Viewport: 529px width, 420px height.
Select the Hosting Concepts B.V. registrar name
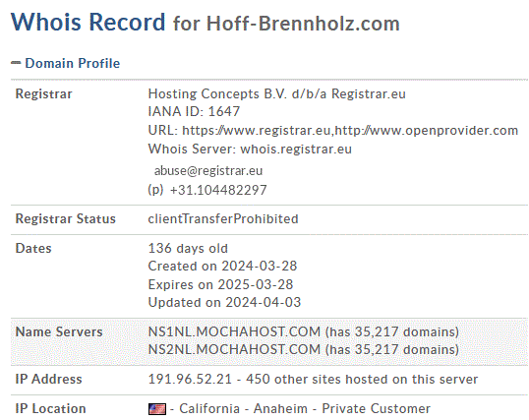276,93
